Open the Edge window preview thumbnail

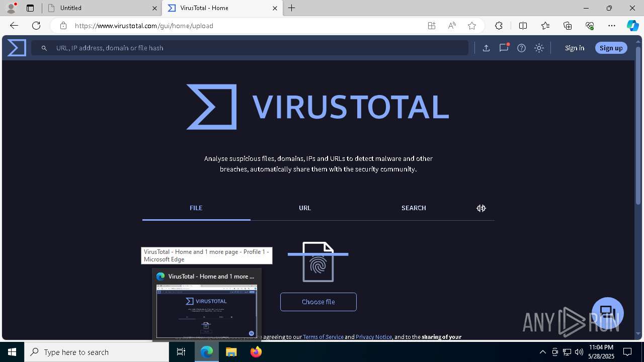point(207,311)
